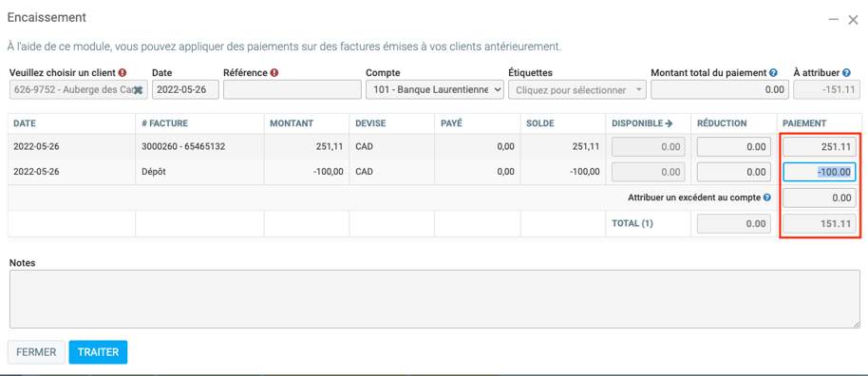
Task: Click the Disponible field on the Dépôt row
Action: click(649, 172)
